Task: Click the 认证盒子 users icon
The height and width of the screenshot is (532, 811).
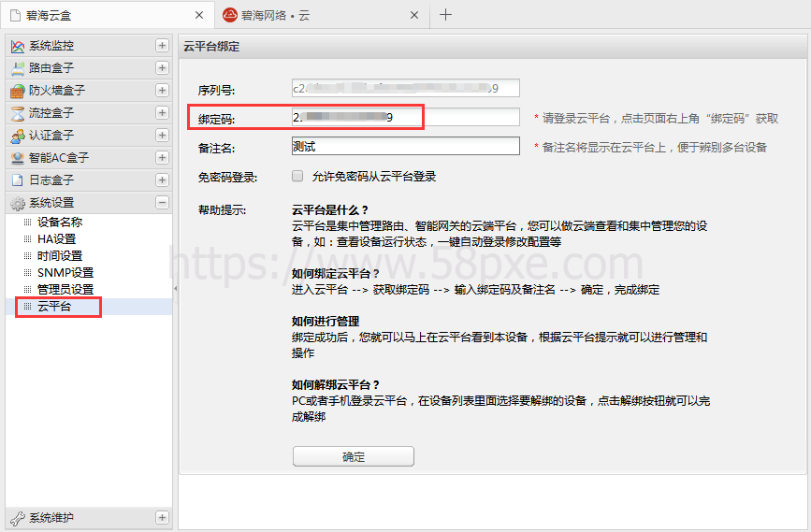Action: [18, 136]
